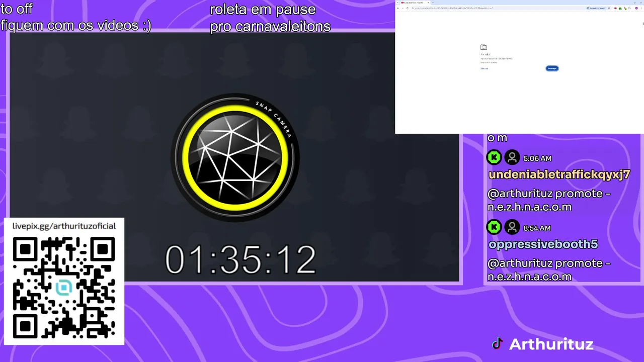Screen dimensions: 644x362
Task: Click user avatar next to 8:54 AM
Action: pyautogui.click(x=512, y=228)
